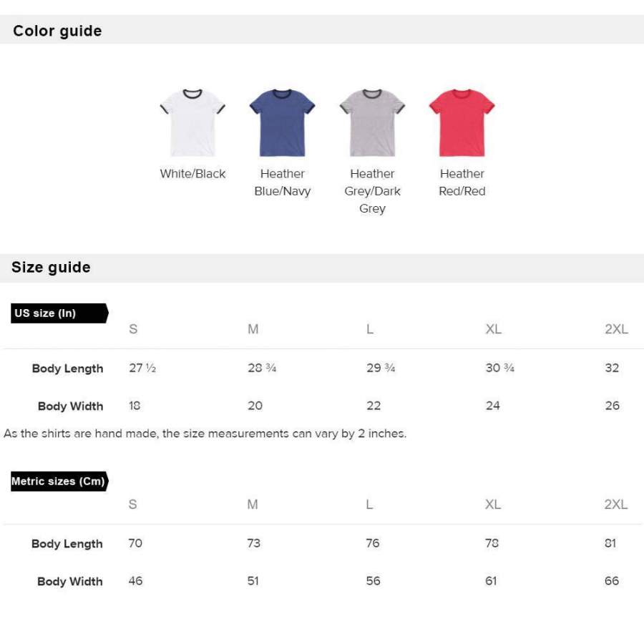Click the White/Black color label
Viewport: 644px width, 644px height.
pyautogui.click(x=192, y=174)
